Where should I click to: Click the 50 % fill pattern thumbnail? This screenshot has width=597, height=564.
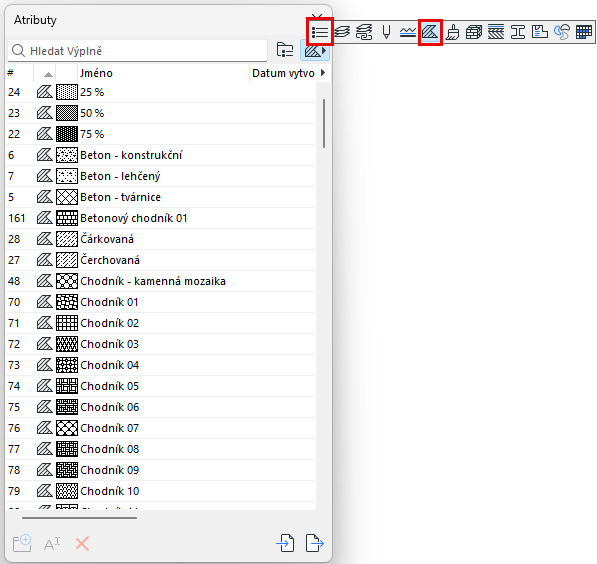tap(67, 113)
